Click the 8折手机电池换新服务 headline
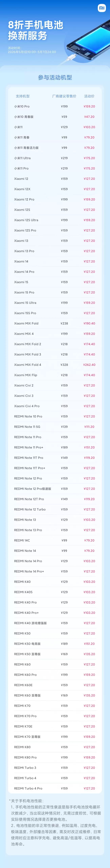Viewport: 110px width, 868px height. click(36, 30)
